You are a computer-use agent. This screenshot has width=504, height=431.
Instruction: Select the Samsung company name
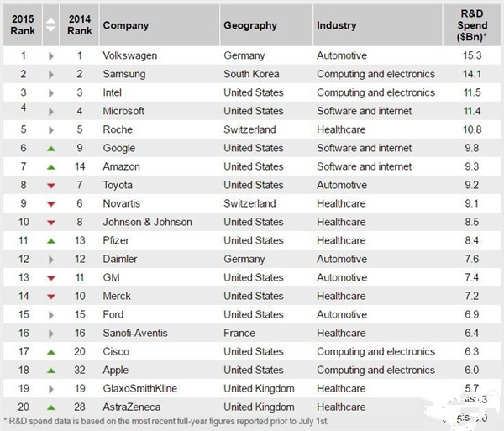point(123,74)
